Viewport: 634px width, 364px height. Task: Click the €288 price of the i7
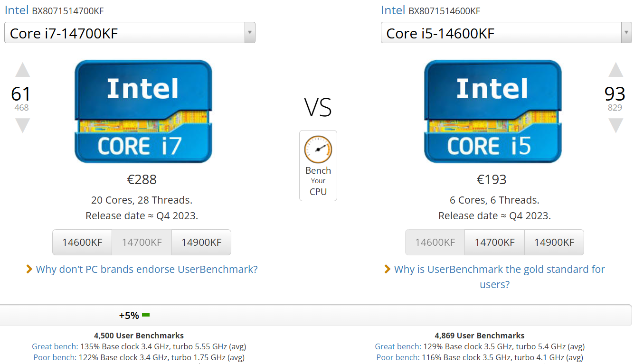pyautogui.click(x=142, y=179)
